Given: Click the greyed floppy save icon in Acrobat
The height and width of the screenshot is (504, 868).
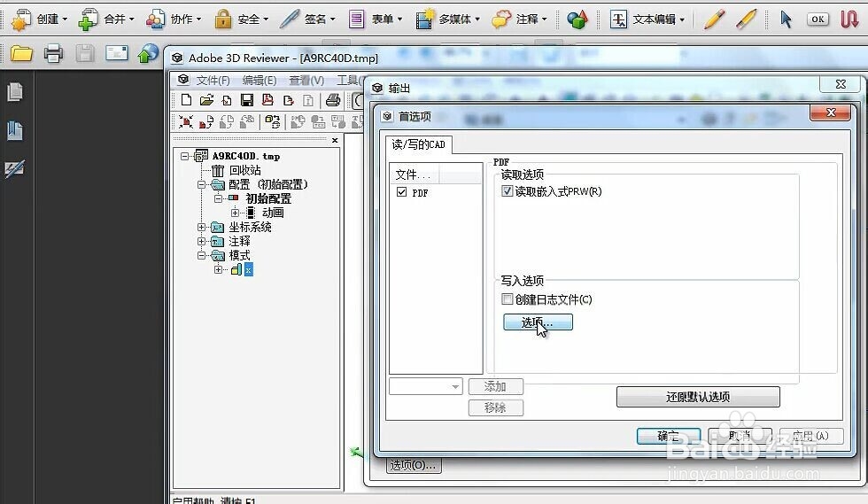Looking at the screenshot, I should point(85,54).
